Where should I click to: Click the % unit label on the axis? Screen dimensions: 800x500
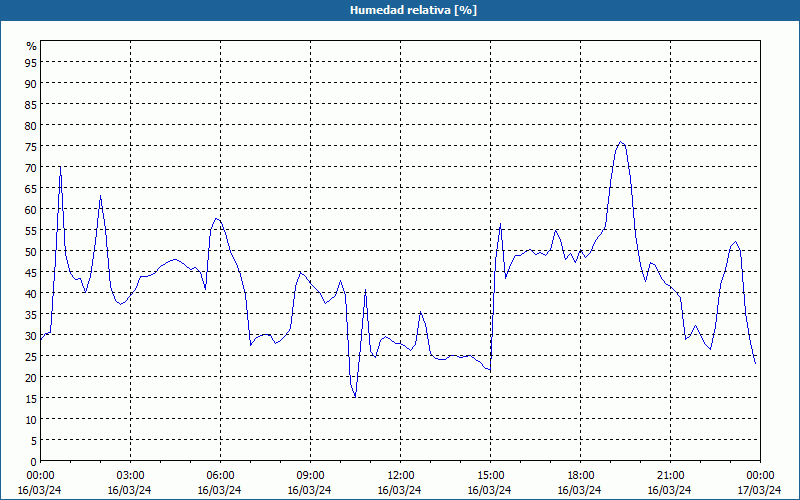(32, 46)
